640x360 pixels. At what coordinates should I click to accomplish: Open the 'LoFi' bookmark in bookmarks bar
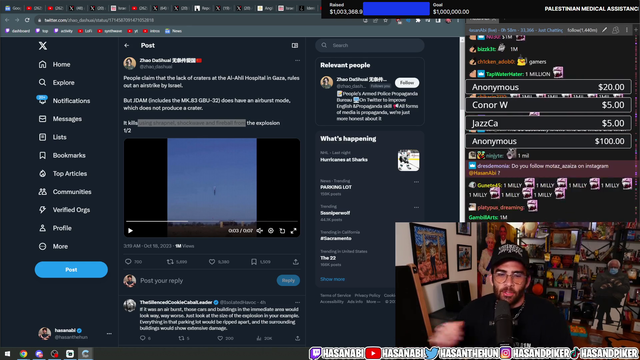click(85, 31)
